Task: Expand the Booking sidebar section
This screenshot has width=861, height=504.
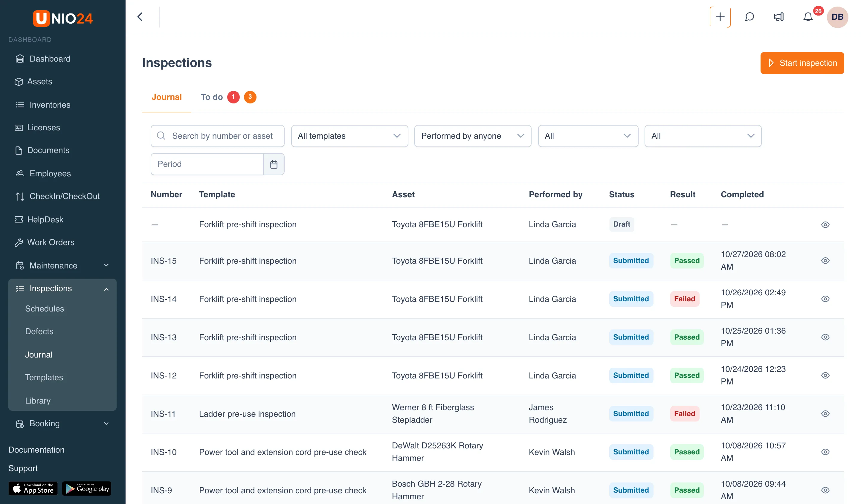Action: pyautogui.click(x=62, y=423)
